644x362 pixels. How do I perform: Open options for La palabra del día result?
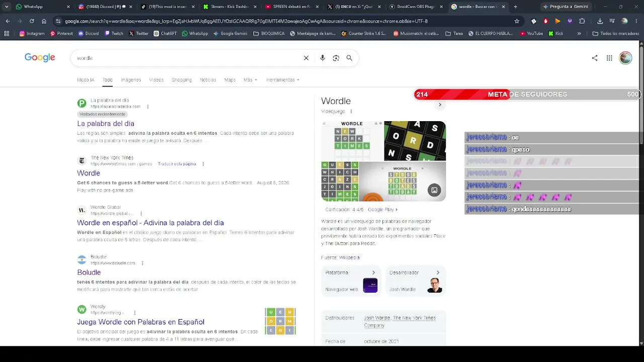[147, 107]
